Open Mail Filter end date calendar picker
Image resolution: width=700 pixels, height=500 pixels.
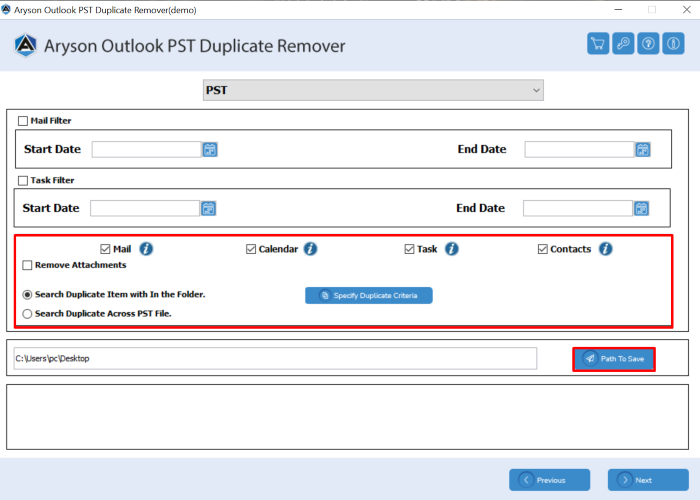pyautogui.click(x=642, y=150)
